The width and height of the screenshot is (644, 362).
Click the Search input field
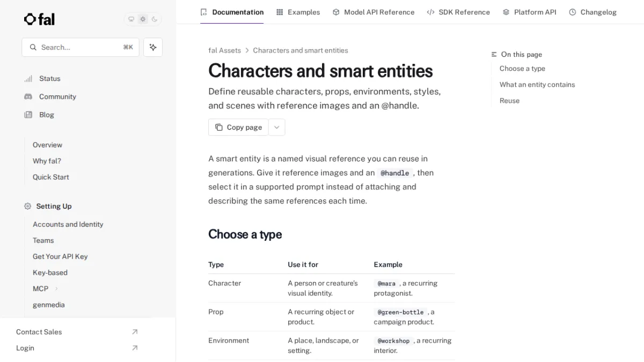[80, 47]
